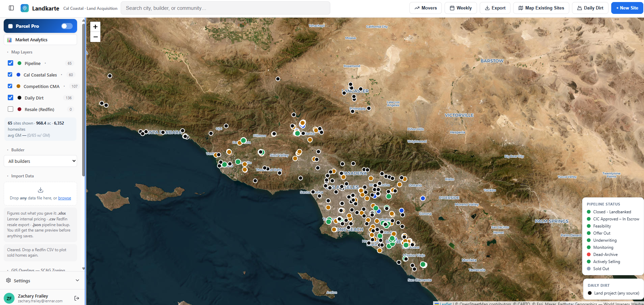
Task: Click the Pipeline green color dot
Action: tap(19, 63)
